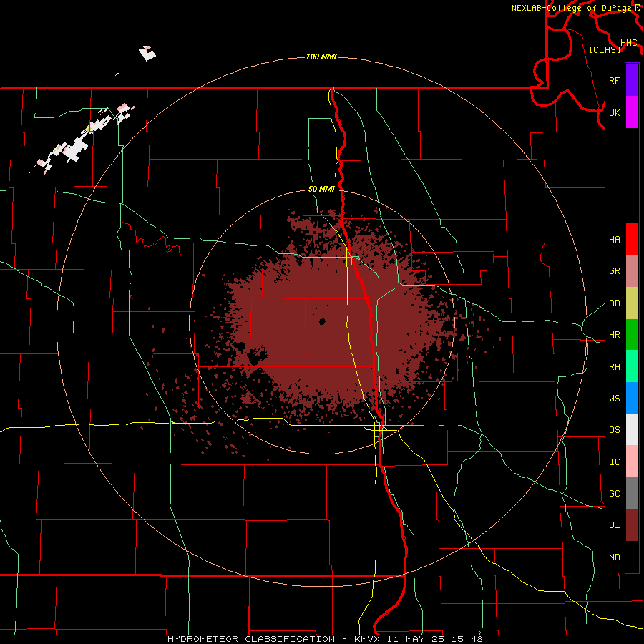Click the 'IC' legend label

[x=614, y=462]
